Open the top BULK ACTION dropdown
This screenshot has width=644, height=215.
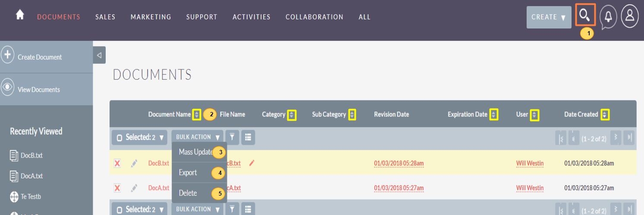tap(198, 137)
